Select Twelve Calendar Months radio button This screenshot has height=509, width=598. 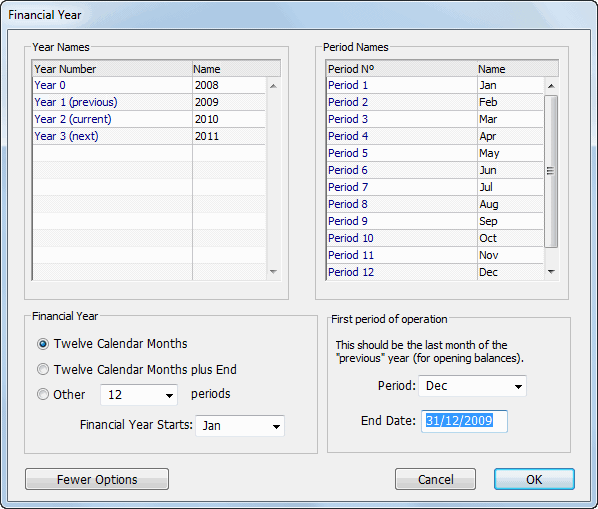(x=43, y=344)
